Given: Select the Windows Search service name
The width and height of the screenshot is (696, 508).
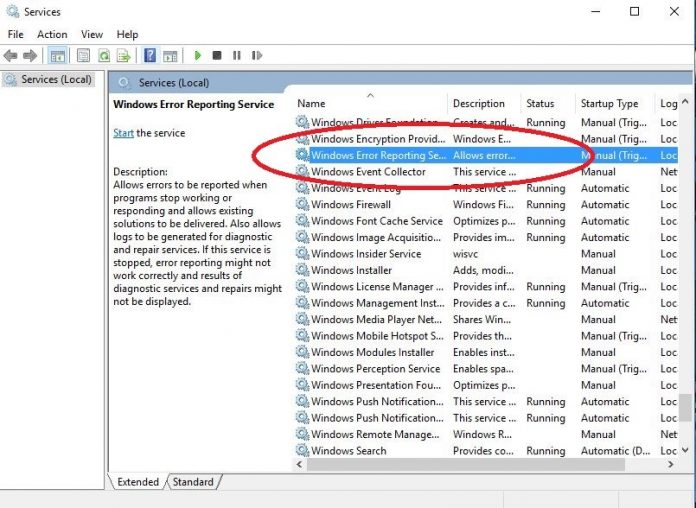Looking at the screenshot, I should (x=348, y=451).
